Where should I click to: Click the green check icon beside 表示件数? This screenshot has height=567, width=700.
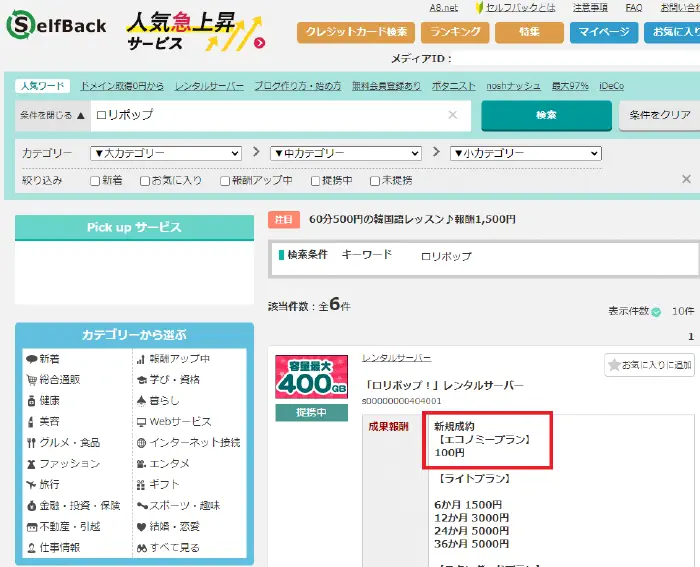coord(656,312)
